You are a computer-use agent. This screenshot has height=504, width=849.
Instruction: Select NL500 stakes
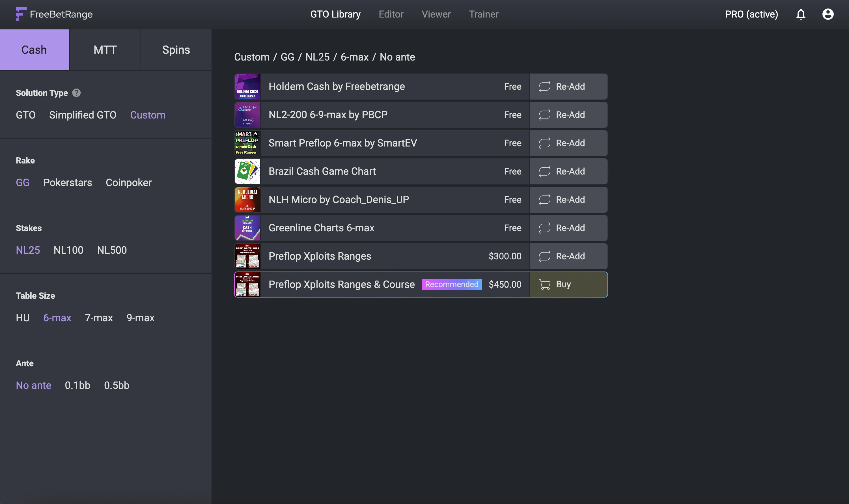[x=112, y=250]
